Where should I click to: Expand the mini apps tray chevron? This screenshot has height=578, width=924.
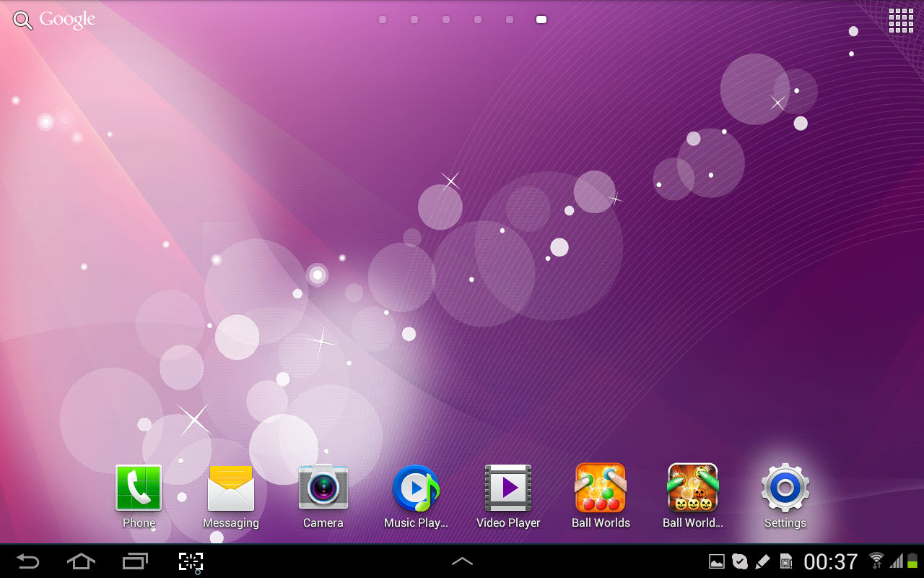coord(462,561)
